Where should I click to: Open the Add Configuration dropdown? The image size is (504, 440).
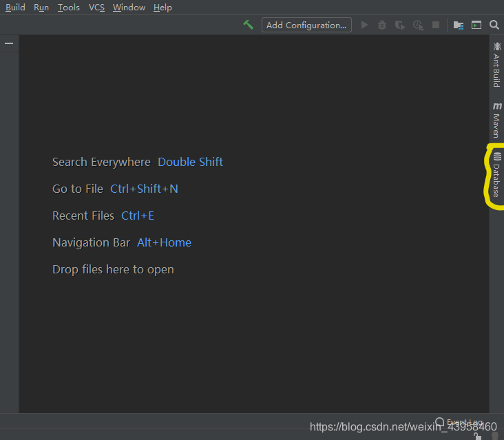tap(306, 25)
